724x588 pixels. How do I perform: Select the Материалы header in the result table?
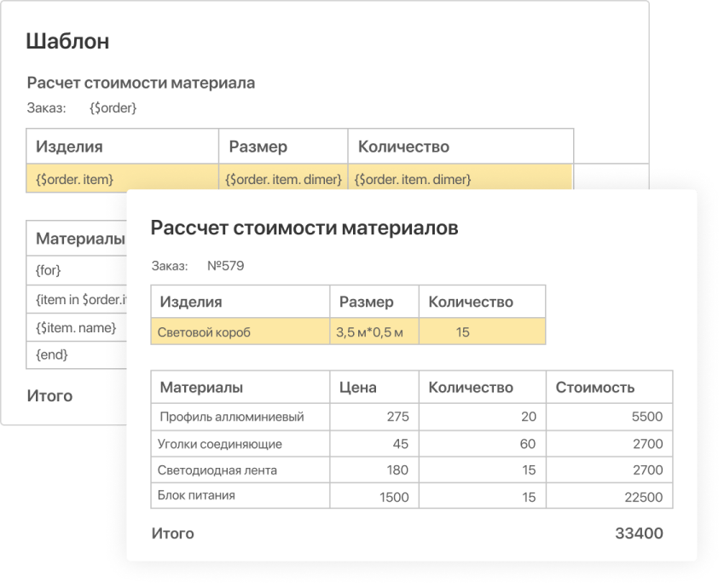201,388
